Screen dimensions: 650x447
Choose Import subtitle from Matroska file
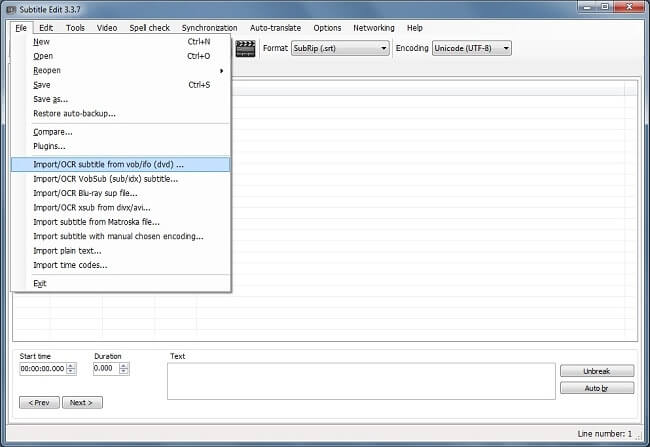(96, 222)
